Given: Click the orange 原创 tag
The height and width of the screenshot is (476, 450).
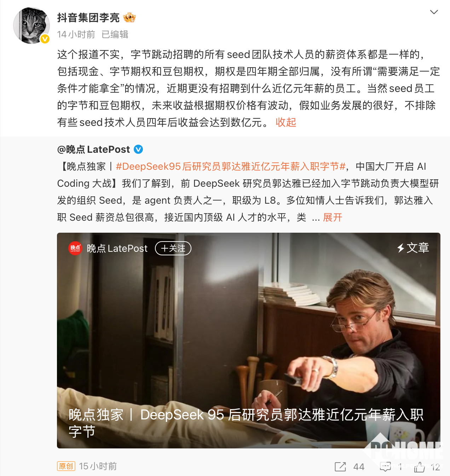Looking at the screenshot, I should point(66,466).
